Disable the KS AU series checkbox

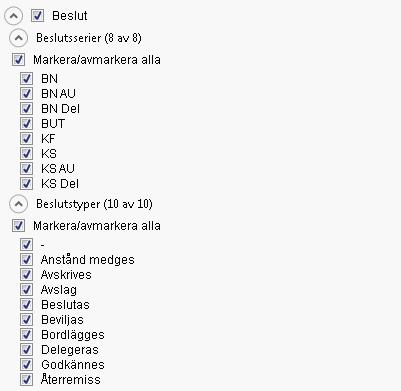click(26, 169)
